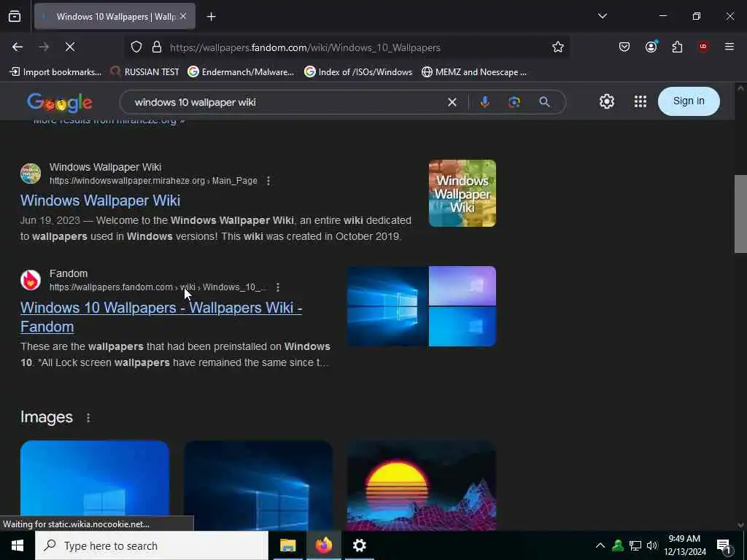This screenshot has height=560, width=747.
Task: Open a new tab with plus button
Action: point(211,17)
